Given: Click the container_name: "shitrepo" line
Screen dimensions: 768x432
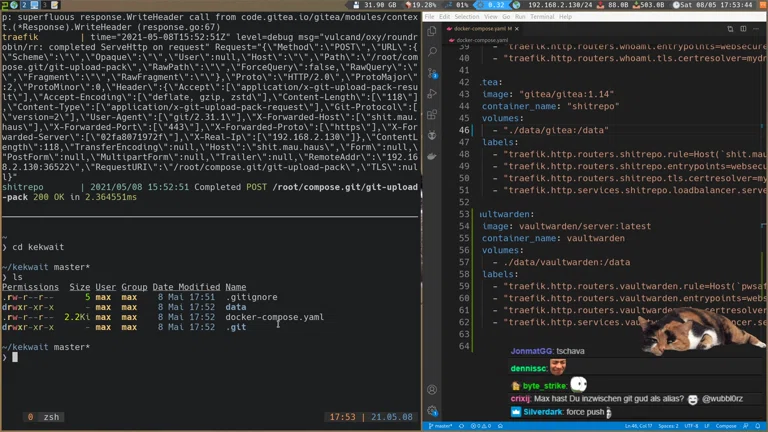Looking at the screenshot, I should pyautogui.click(x=551, y=106).
